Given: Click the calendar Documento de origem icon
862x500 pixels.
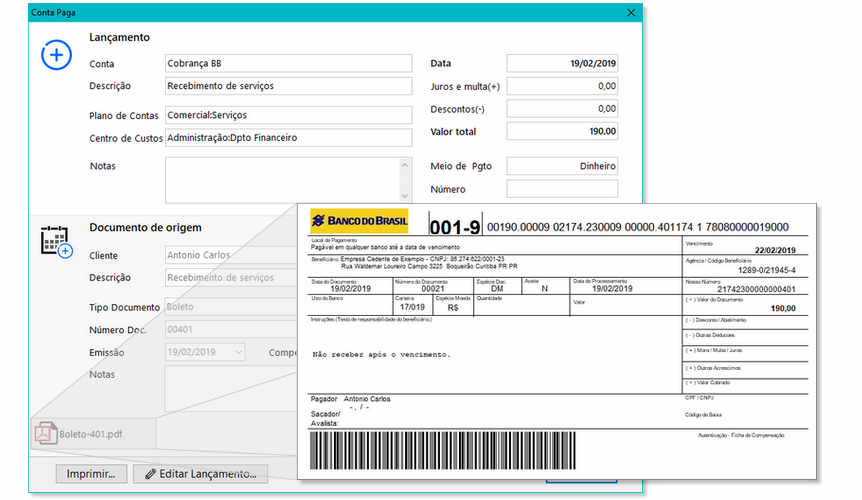Looking at the screenshot, I should [x=56, y=241].
